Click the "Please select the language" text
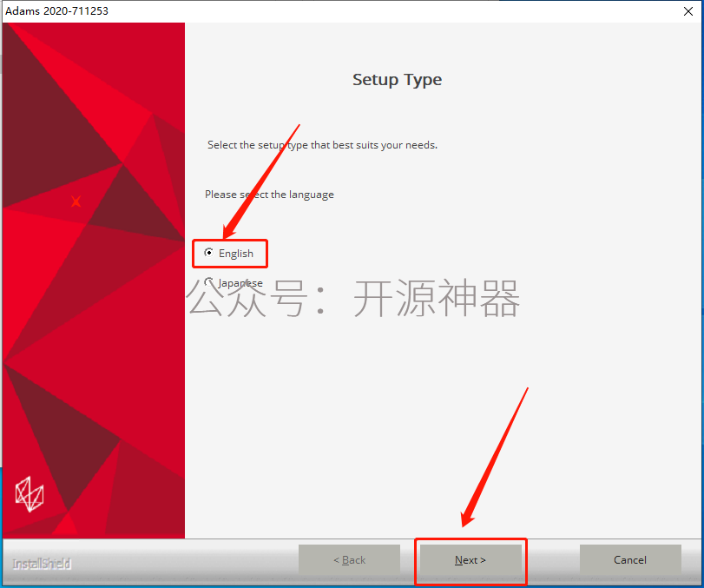704x588 pixels. (269, 195)
